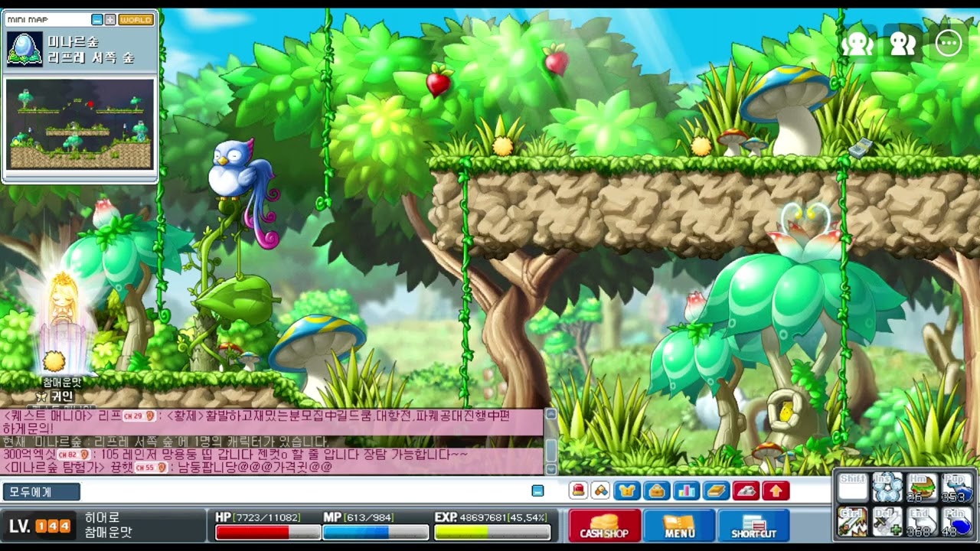Open the WORLD map from mini map
This screenshot has width=980, height=551.
136,20
